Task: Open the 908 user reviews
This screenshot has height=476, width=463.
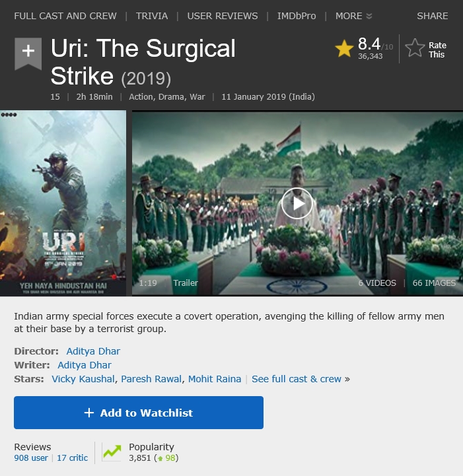Action: tap(31, 458)
